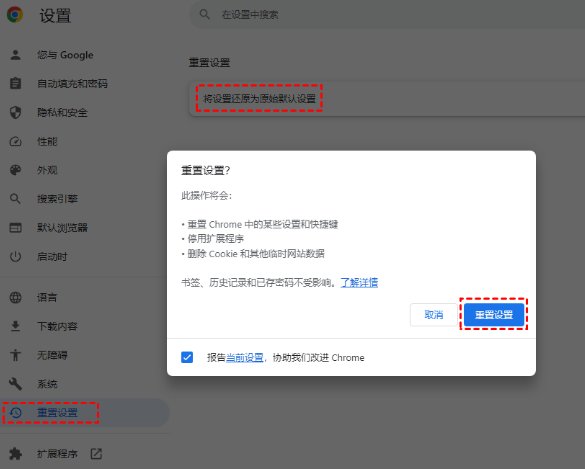This screenshot has width=585, height=469.
Task: Click 将设置还原为原始默认设置 option
Action: 259,99
